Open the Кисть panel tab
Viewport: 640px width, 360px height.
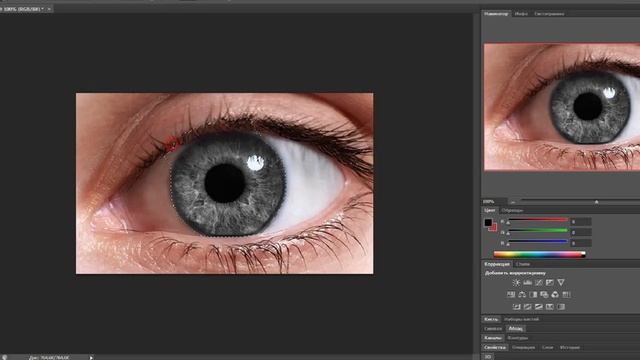click(x=491, y=319)
